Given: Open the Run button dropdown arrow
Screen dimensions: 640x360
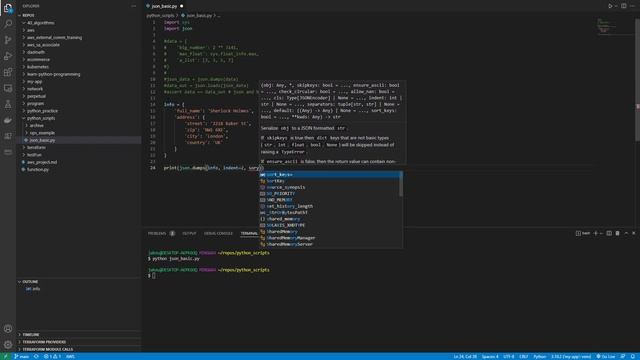Looking at the screenshot, I should coord(616,6).
